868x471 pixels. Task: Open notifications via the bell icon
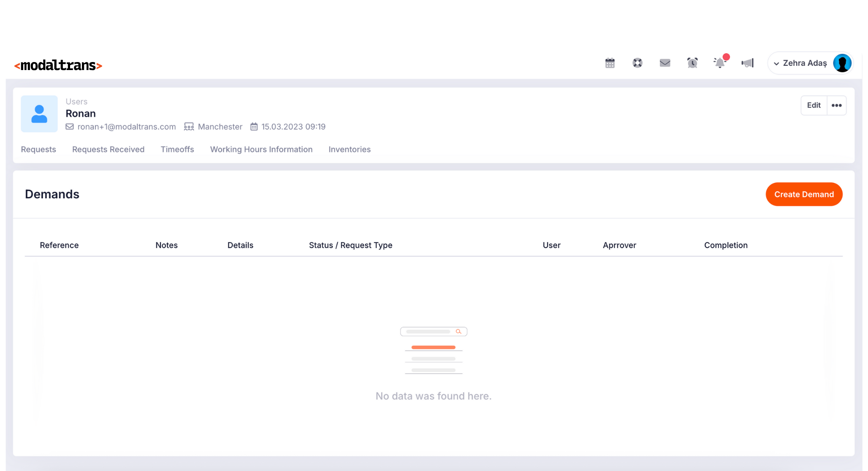[719, 63]
